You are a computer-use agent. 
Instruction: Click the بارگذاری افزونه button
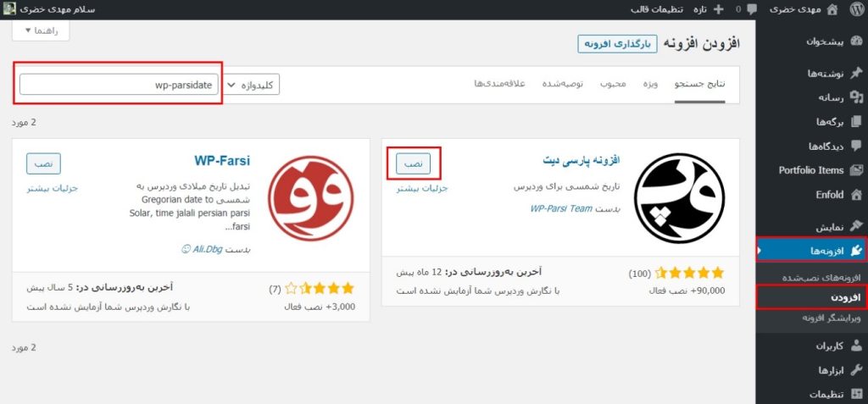click(x=617, y=44)
